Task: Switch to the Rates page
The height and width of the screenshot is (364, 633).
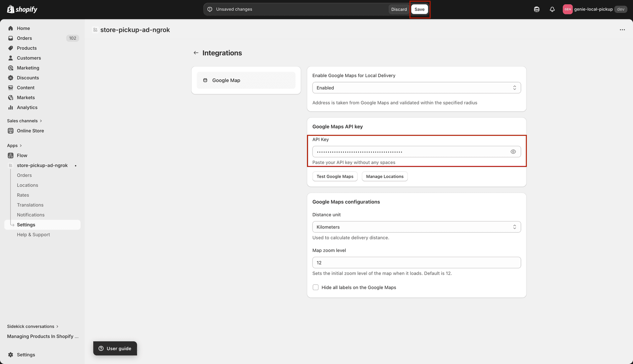Action: tap(23, 195)
